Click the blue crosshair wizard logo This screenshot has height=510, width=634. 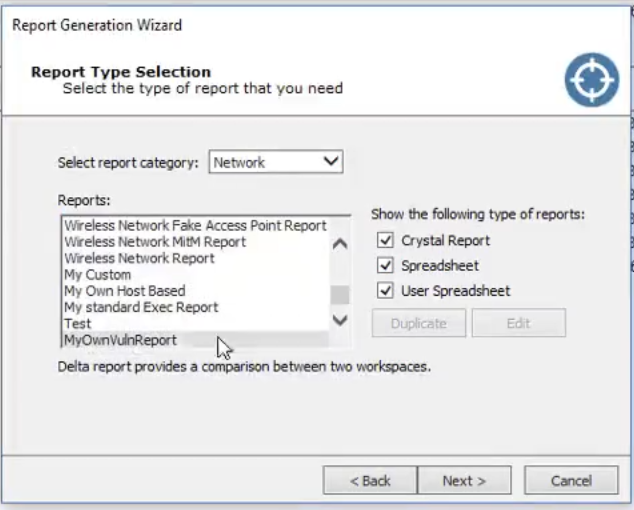592,80
